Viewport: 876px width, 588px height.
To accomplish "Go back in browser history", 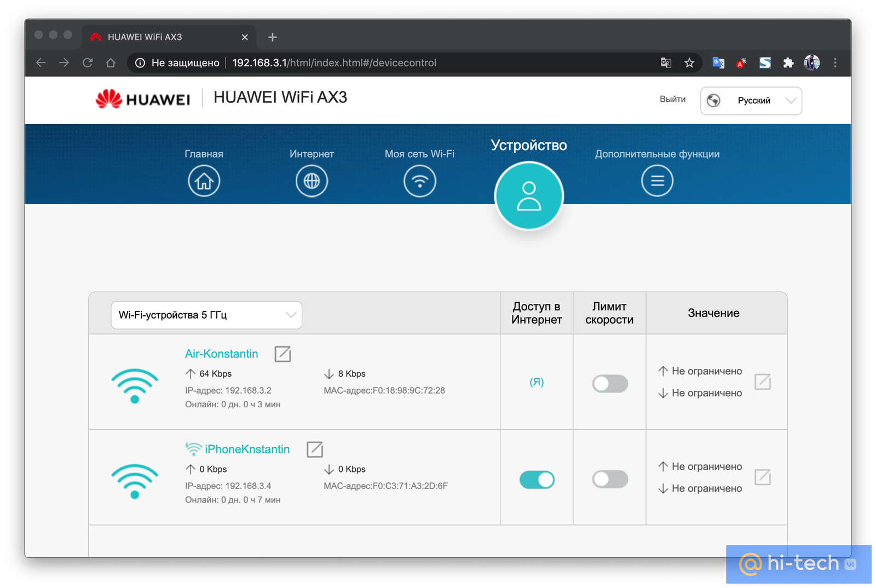I will tap(41, 63).
